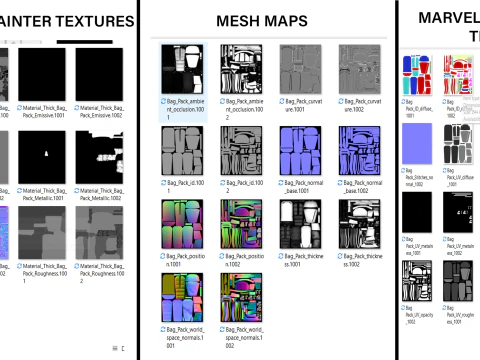Select Bag Pack_UV_metalness_1002 thumbnail
This screenshot has height=360, width=480.
pyautogui.click(x=458, y=212)
